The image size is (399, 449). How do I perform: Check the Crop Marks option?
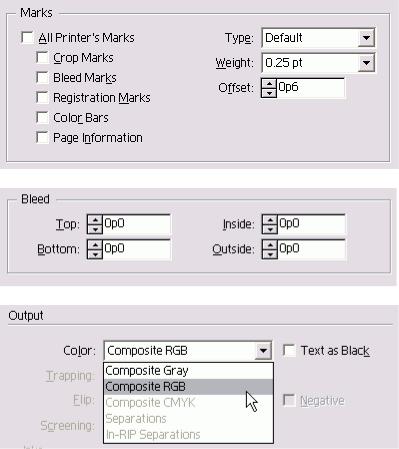point(42,57)
